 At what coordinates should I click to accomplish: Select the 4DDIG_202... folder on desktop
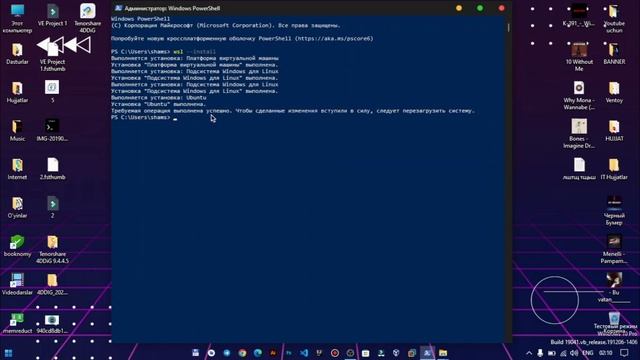click(52, 284)
